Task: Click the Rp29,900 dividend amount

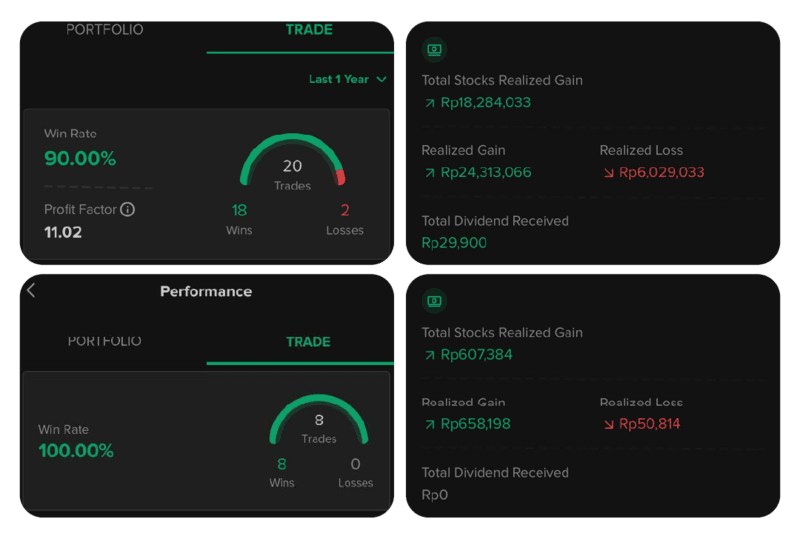Action: click(x=454, y=243)
